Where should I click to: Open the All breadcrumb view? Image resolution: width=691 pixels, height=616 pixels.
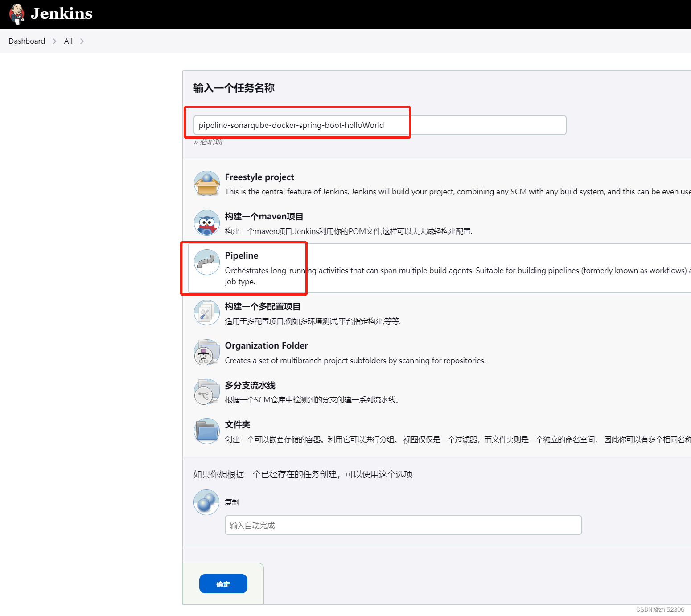(68, 41)
